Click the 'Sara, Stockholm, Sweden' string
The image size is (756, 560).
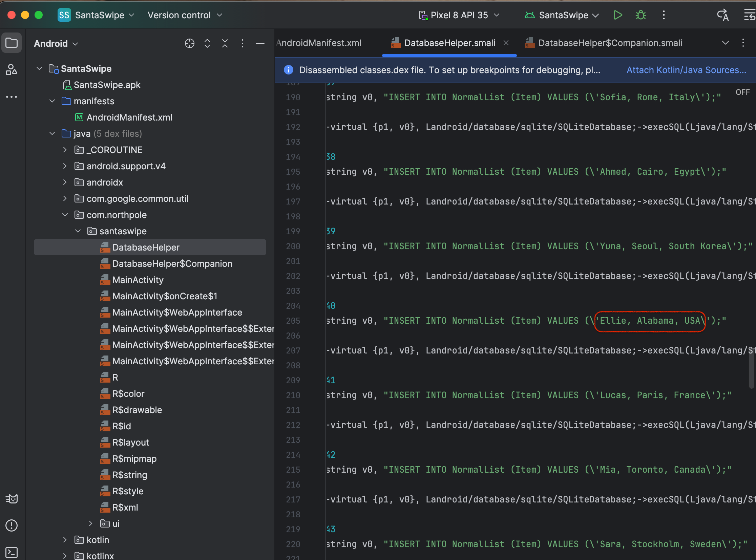(x=660, y=544)
